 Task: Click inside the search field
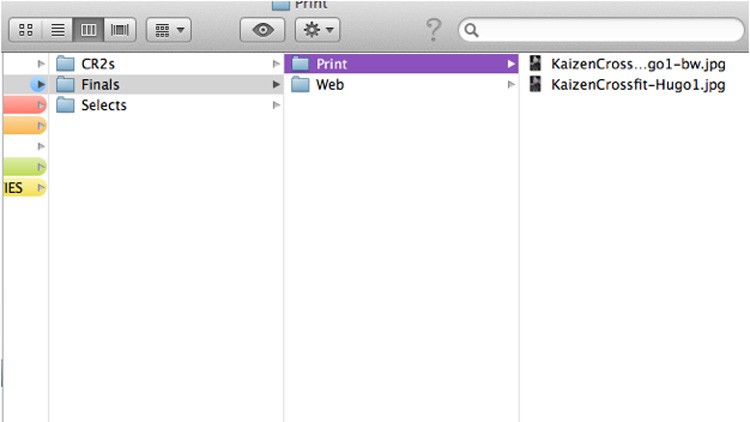600,31
